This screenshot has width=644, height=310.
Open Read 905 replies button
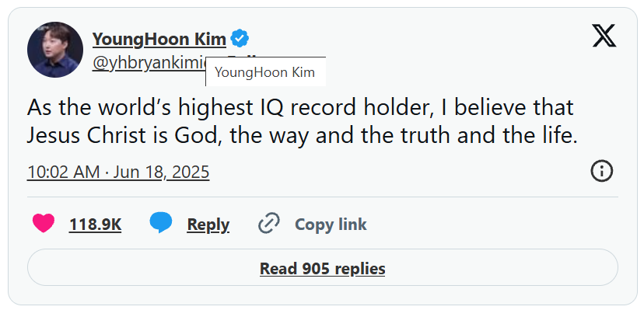[x=323, y=267]
